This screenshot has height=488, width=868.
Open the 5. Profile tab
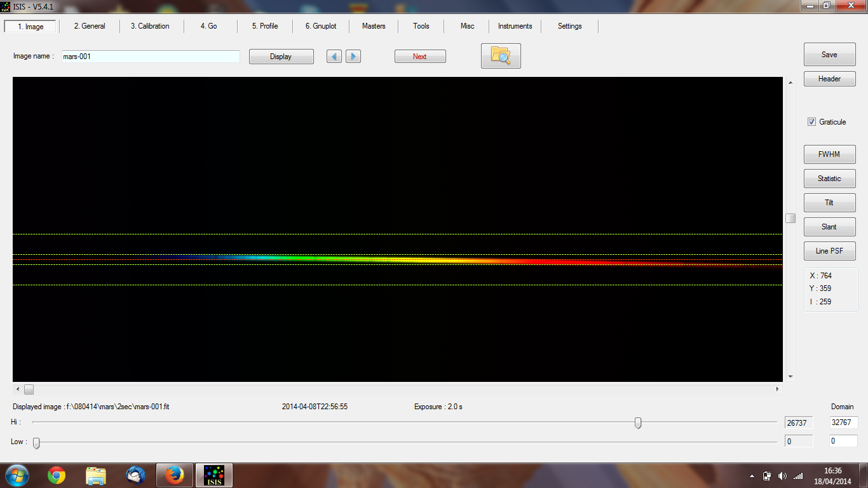265,26
